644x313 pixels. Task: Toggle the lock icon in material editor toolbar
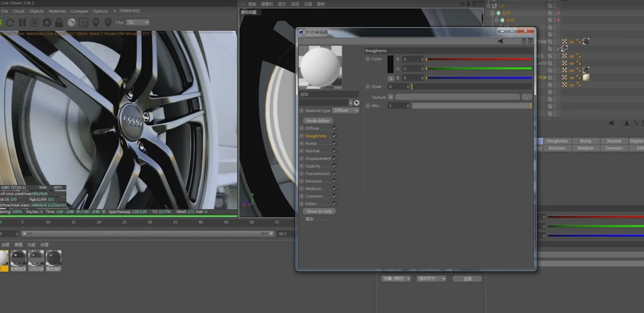click(524, 41)
